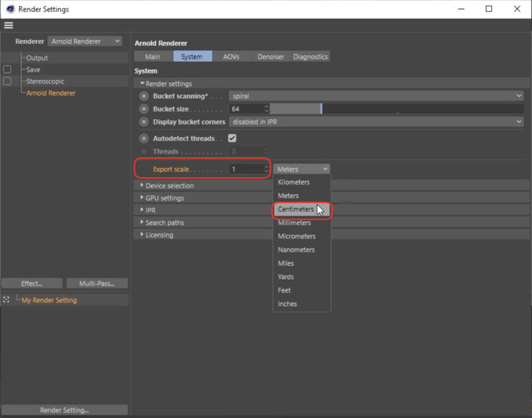Click the Bucket size slider bar
The image size is (532, 418).
397,109
